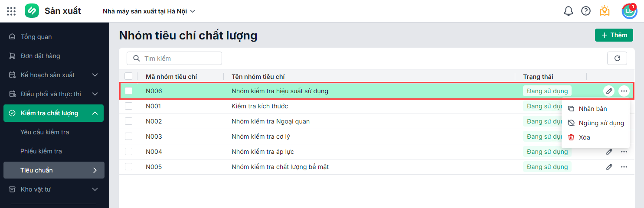Image resolution: width=644 pixels, height=208 pixels.
Task: Click the three-dot menu for N005
Action: click(624, 167)
